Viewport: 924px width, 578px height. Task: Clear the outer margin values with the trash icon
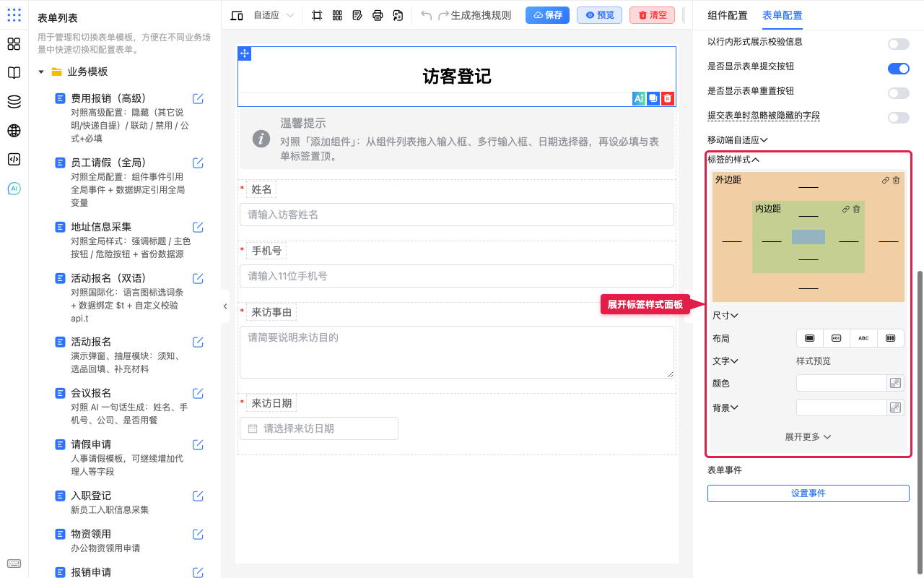(896, 180)
